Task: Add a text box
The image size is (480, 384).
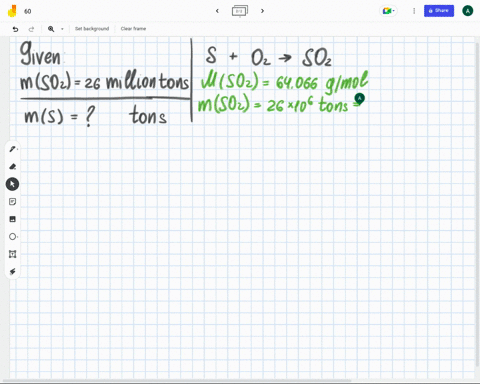Action: [x=12, y=254]
